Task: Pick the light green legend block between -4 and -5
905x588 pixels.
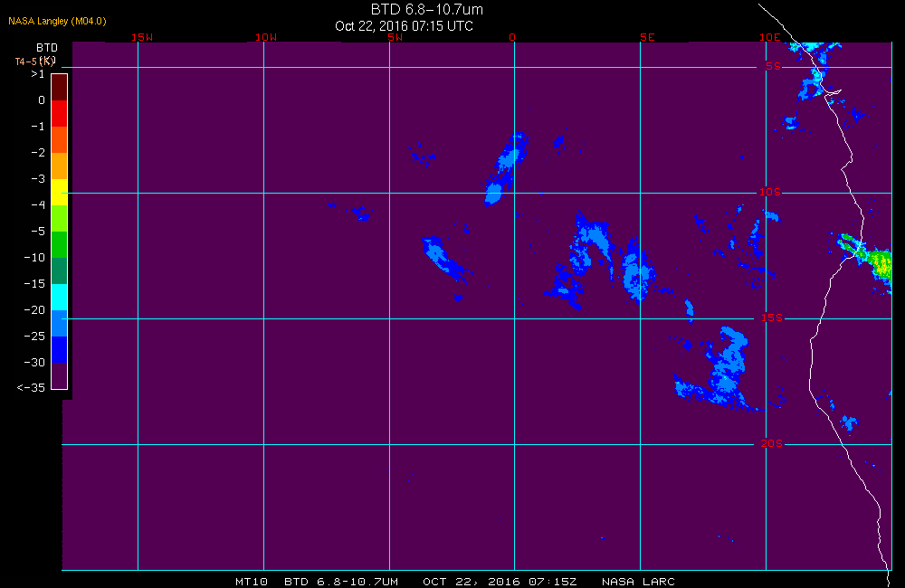Action: click(x=60, y=219)
